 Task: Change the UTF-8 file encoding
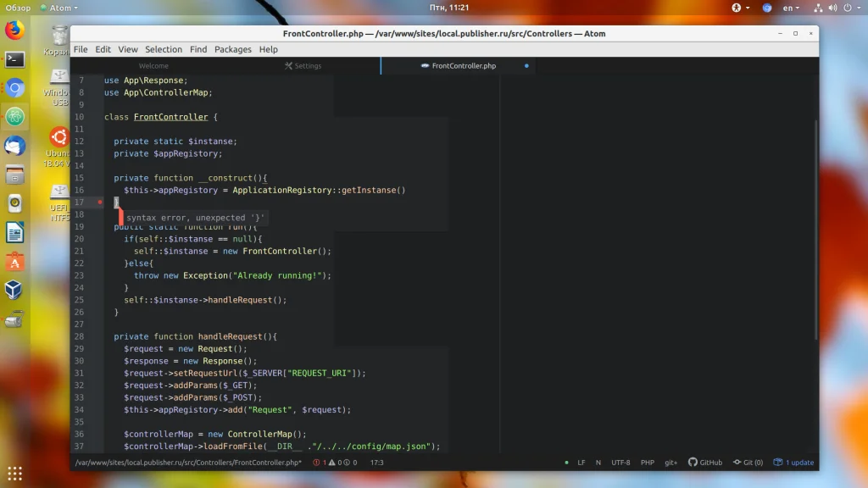pos(620,463)
